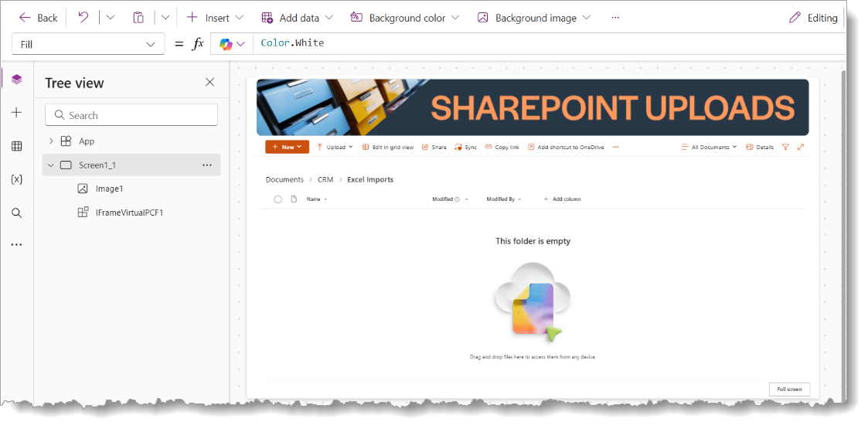Go to CRM breadcrumb
Screen dimensions: 868x432
point(325,179)
